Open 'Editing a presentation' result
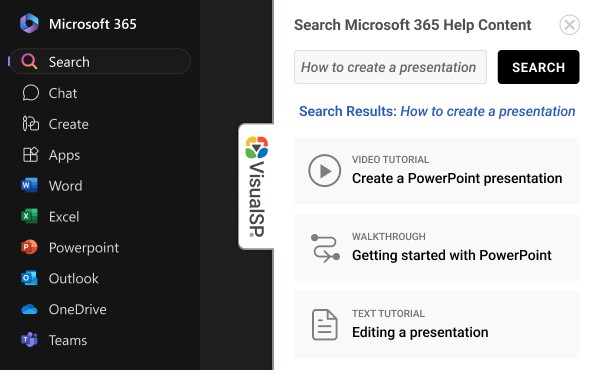This screenshot has height=370, width=600. (437, 325)
